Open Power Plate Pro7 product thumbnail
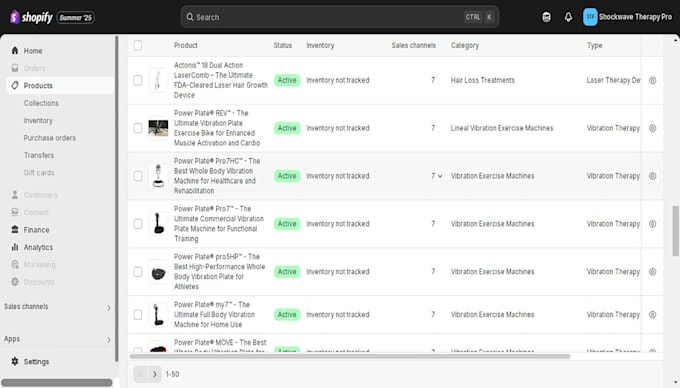The width and height of the screenshot is (680, 388). [x=158, y=224]
